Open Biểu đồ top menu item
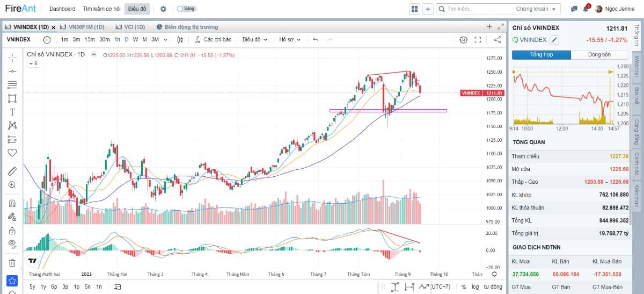This screenshot has width=644, height=294. pyautogui.click(x=137, y=9)
